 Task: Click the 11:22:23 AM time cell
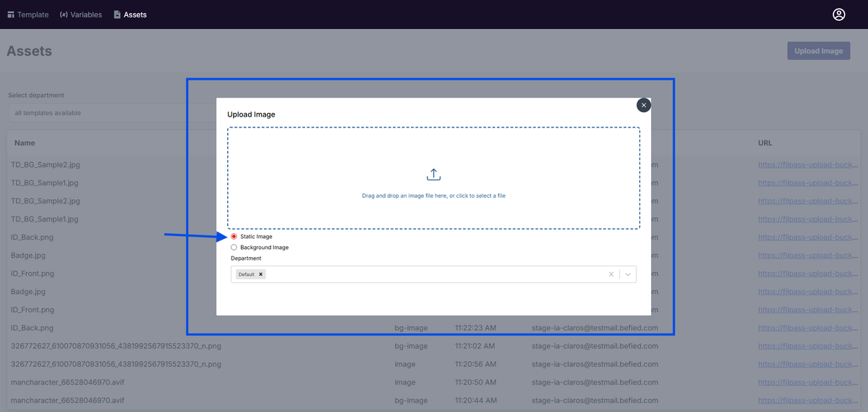click(476, 328)
